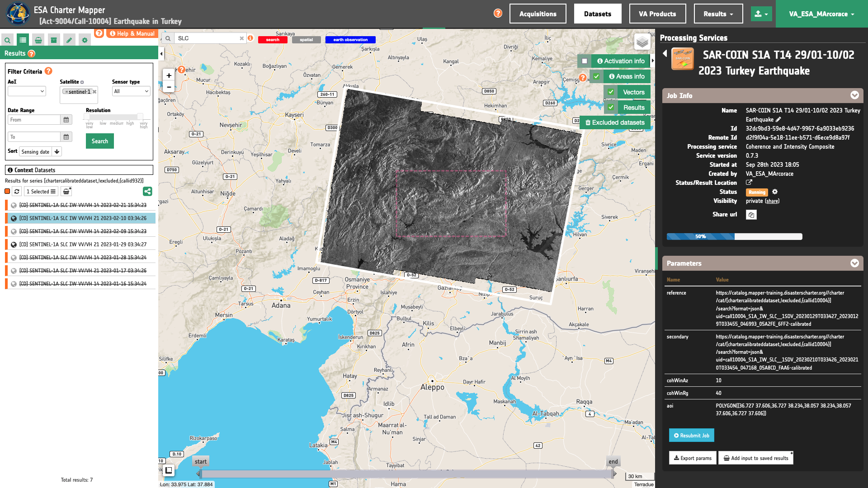Open the AoI dropdown

click(27, 91)
